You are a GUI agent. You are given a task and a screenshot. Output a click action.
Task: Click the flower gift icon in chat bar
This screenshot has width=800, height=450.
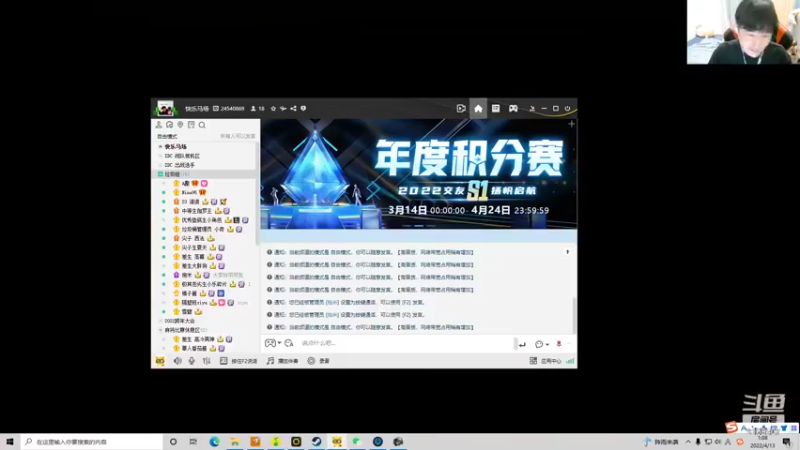559,344
